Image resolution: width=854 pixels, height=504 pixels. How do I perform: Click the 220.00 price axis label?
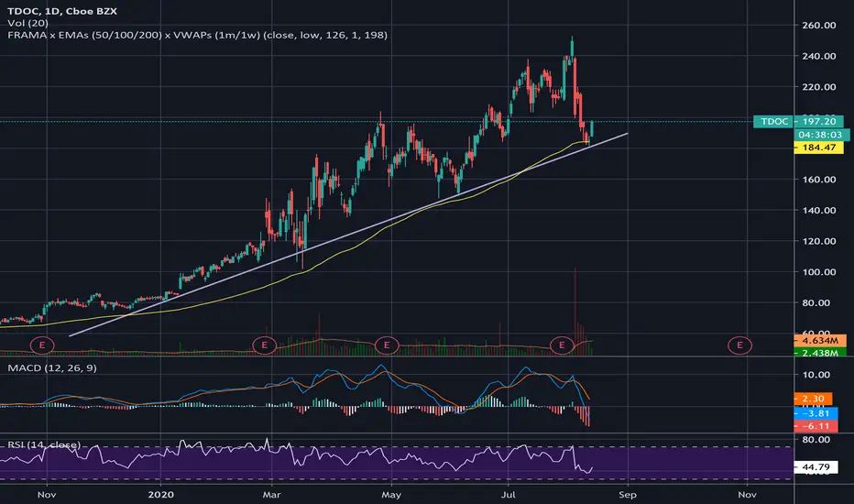818,87
